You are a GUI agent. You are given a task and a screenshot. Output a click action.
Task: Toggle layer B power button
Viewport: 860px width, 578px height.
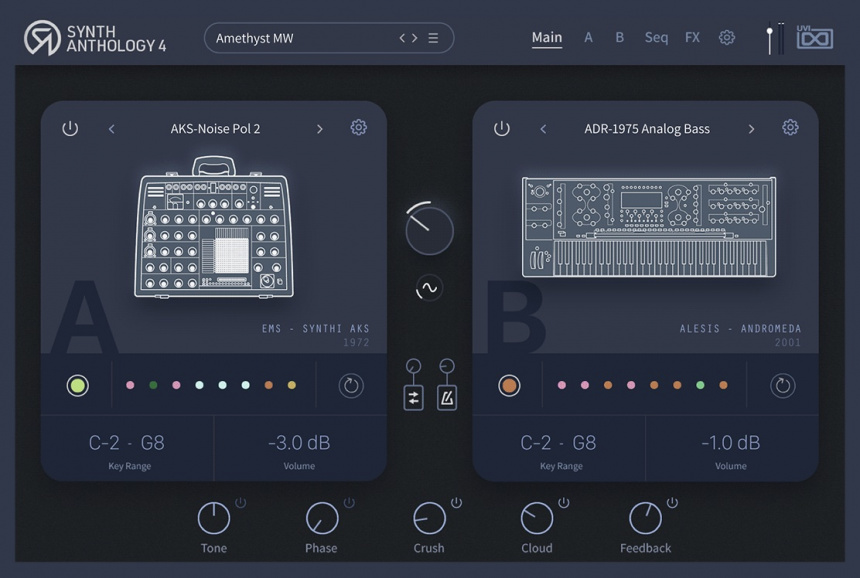[x=501, y=128]
